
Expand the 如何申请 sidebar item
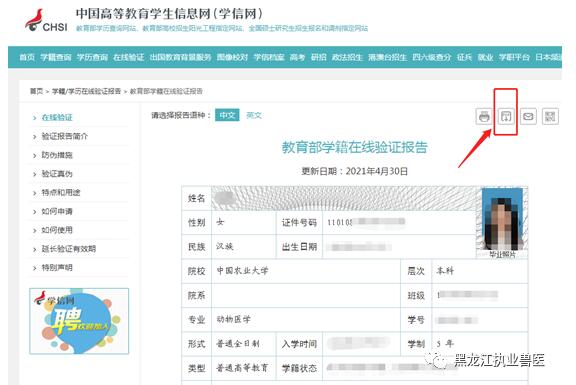(x=57, y=211)
